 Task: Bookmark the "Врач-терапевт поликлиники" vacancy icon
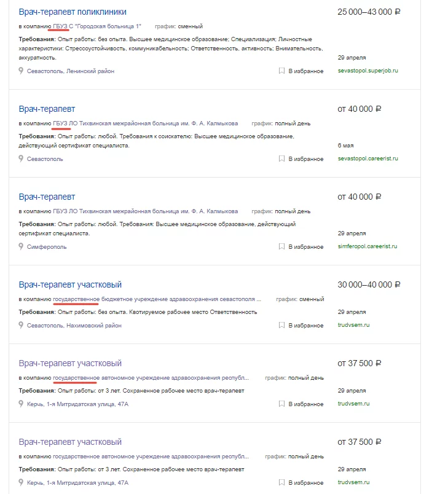[281, 71]
